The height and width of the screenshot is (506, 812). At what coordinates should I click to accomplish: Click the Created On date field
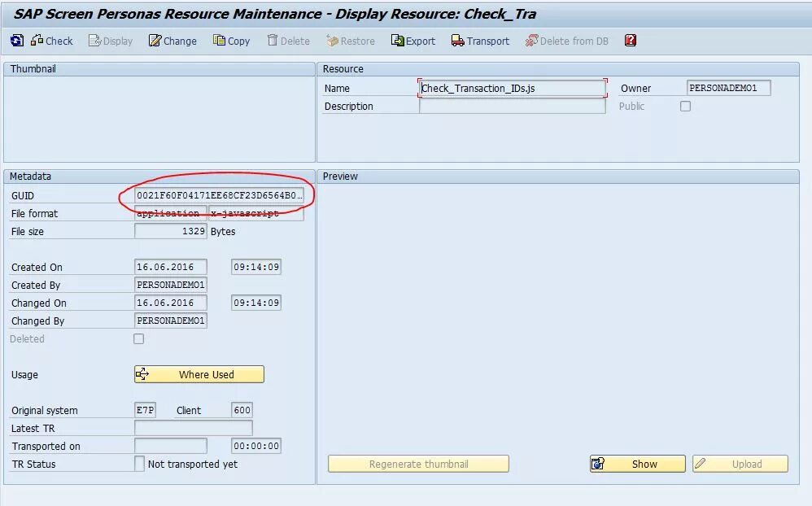click(170, 267)
